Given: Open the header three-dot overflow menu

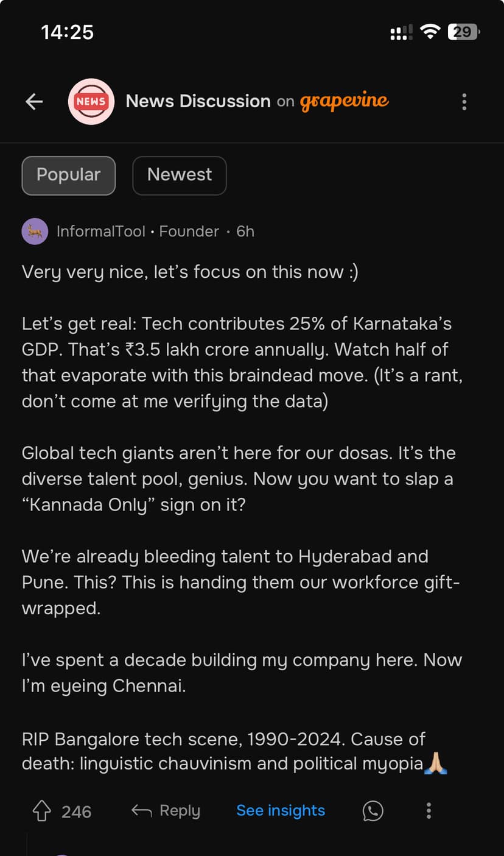Looking at the screenshot, I should (x=464, y=102).
